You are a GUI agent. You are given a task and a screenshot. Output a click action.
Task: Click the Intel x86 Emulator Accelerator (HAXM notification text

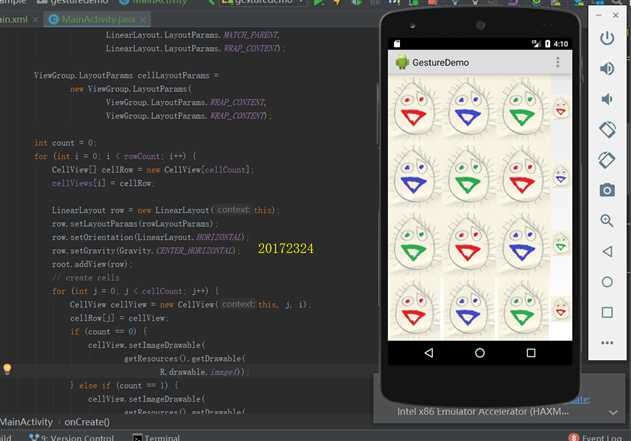click(483, 412)
